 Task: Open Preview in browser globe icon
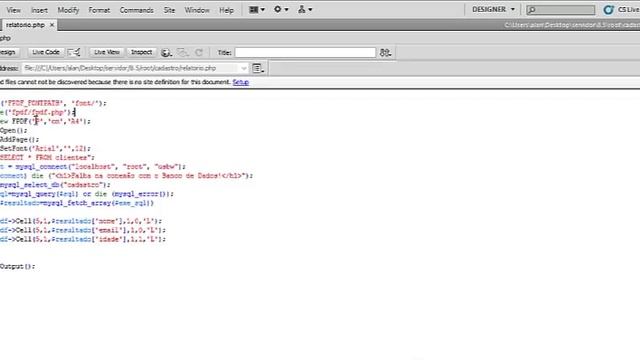[166, 53]
